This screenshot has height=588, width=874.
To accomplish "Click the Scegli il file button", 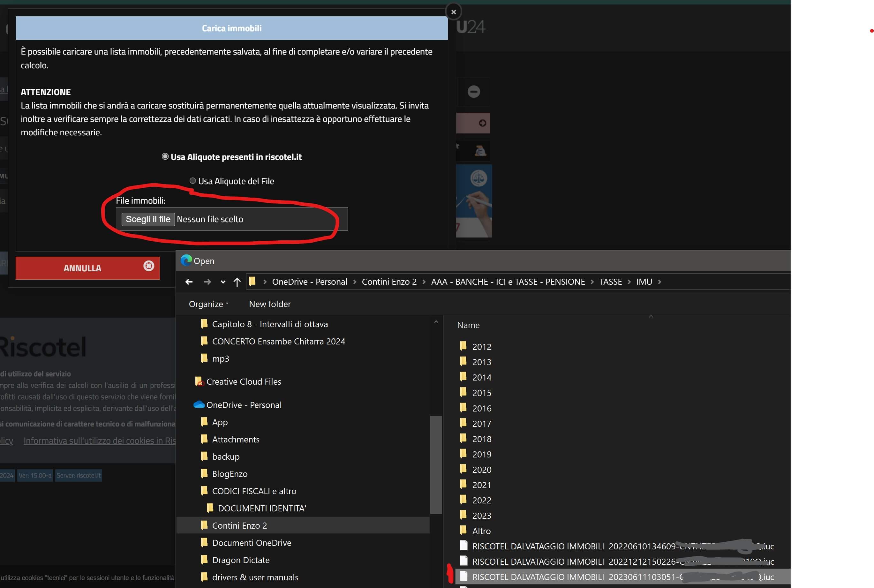I will point(148,219).
